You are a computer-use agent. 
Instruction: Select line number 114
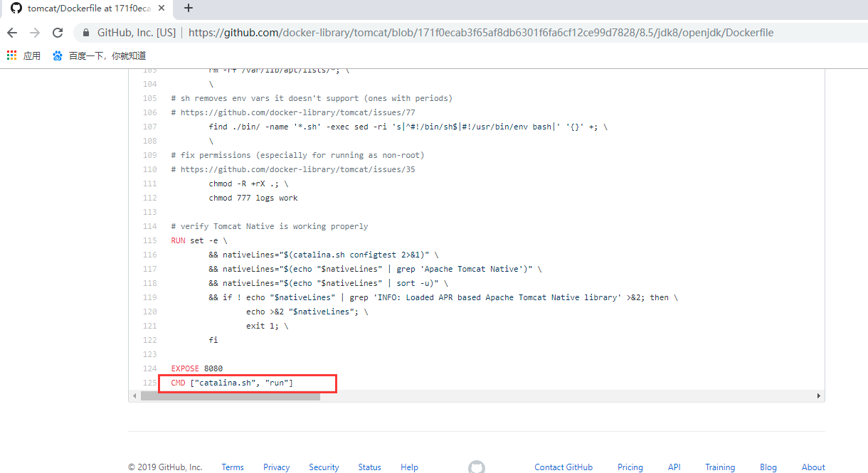click(149, 226)
